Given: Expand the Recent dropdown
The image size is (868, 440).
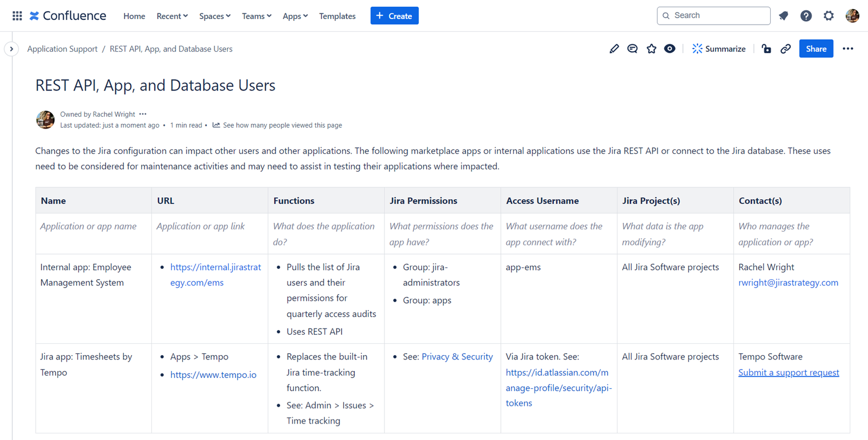Looking at the screenshot, I should tap(172, 16).
